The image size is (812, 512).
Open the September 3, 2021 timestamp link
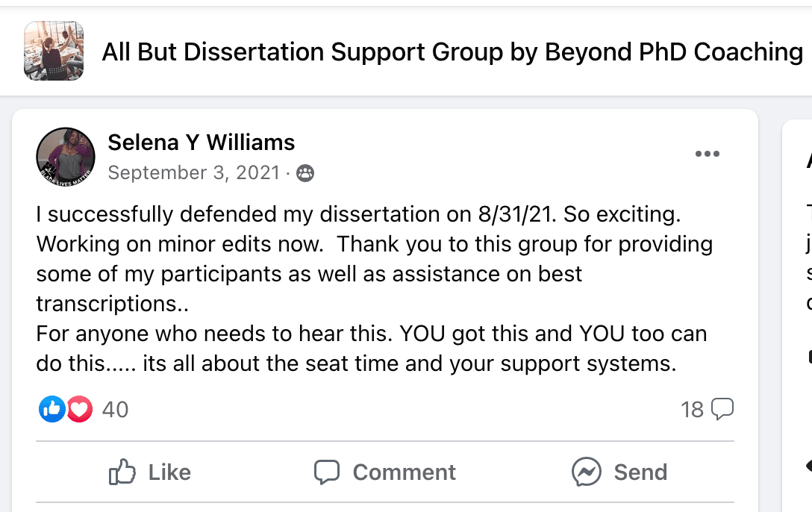pyautogui.click(x=193, y=173)
